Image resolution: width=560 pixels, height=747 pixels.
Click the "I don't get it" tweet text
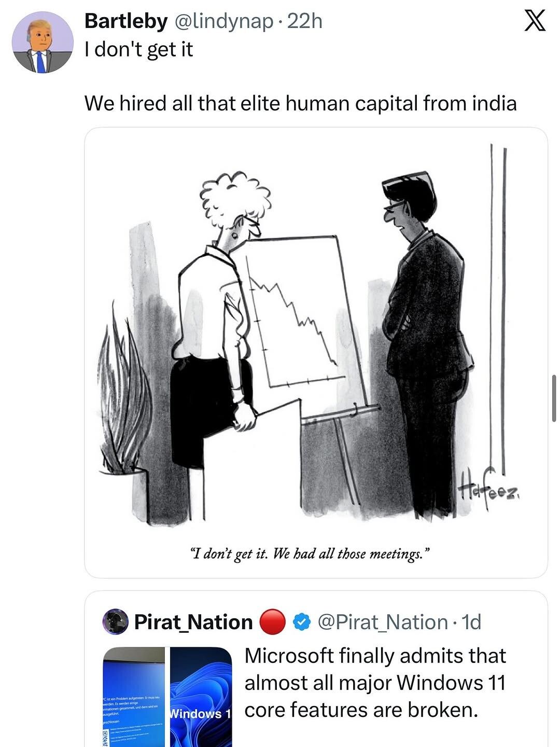(x=138, y=49)
